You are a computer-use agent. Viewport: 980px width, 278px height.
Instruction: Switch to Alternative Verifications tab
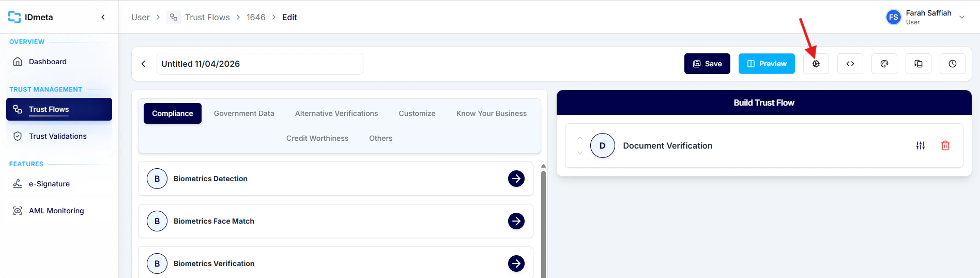pos(336,113)
